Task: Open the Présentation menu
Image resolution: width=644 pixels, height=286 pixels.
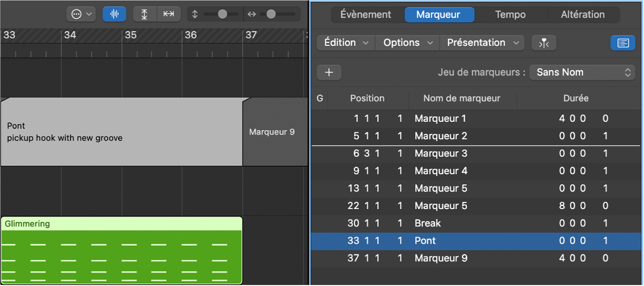Action: tap(482, 43)
